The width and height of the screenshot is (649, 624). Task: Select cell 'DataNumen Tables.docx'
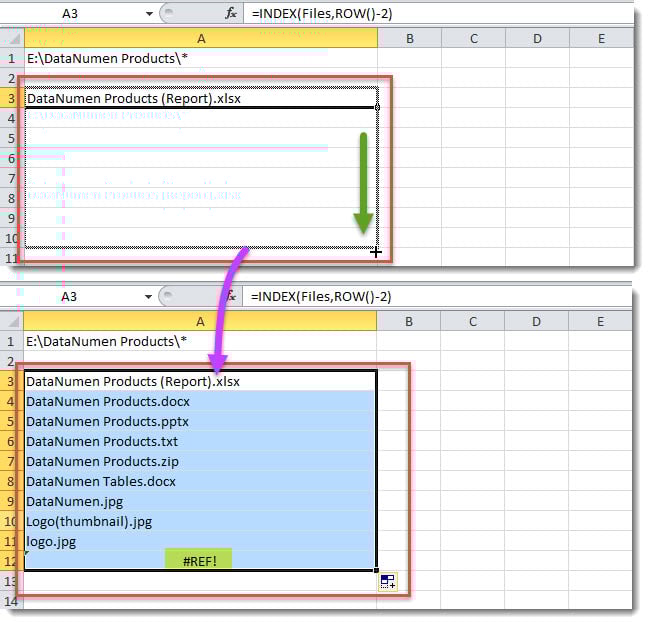coord(200,482)
